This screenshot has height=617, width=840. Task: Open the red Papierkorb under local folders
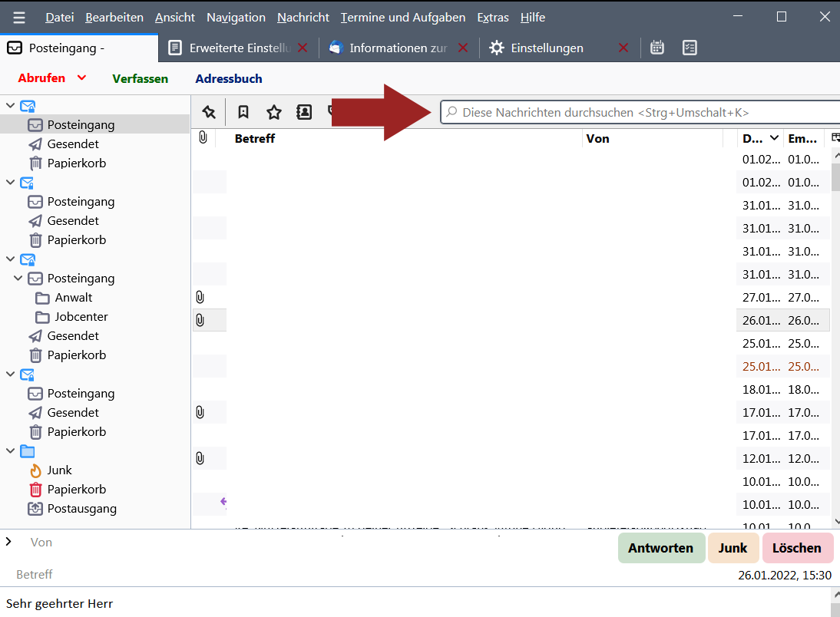(x=76, y=490)
